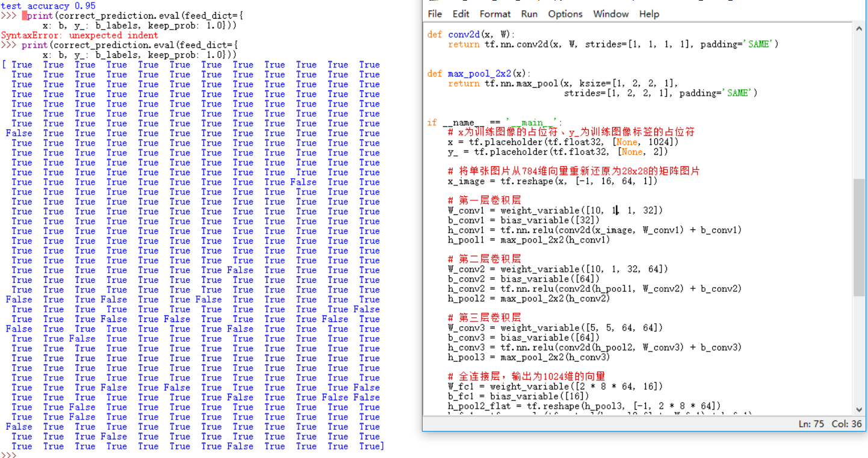Click the return tf.nn.max_pool line
This screenshot has height=458, width=868.
pos(563,83)
